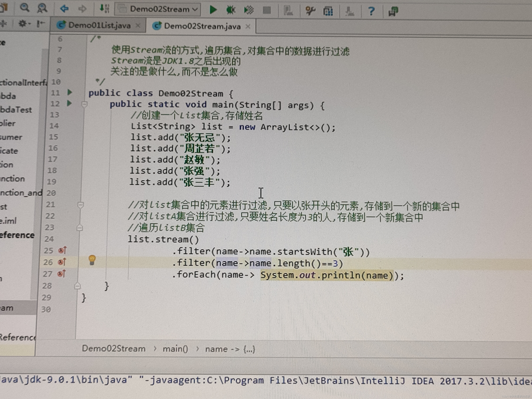
Task: Collapse the comment block fold marker on line 21
Action: (81, 205)
